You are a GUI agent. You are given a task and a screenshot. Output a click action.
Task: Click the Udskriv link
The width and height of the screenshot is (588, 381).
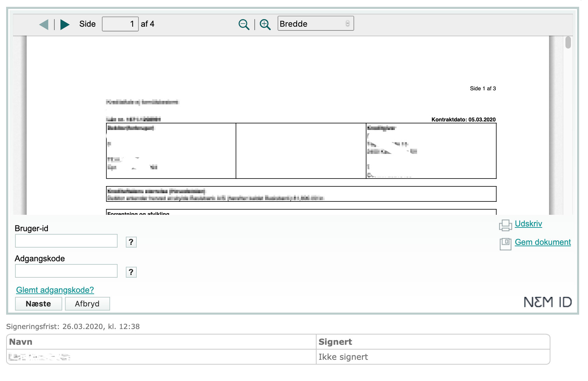click(x=528, y=224)
